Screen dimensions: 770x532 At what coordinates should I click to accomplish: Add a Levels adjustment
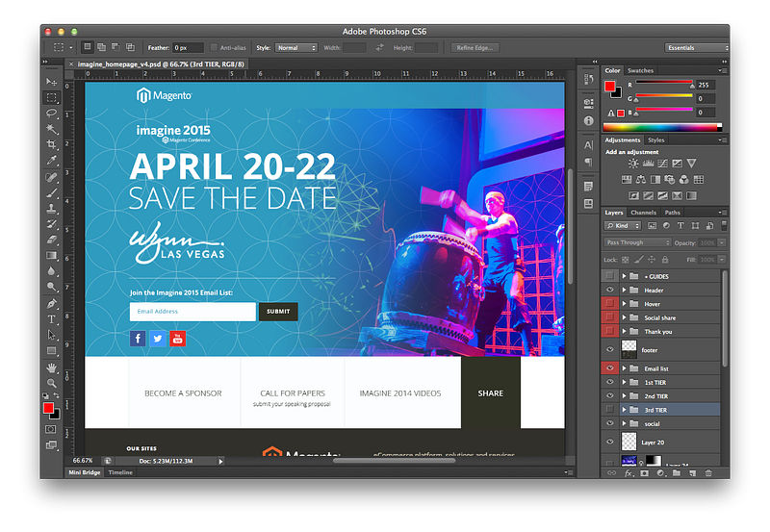[x=648, y=164]
